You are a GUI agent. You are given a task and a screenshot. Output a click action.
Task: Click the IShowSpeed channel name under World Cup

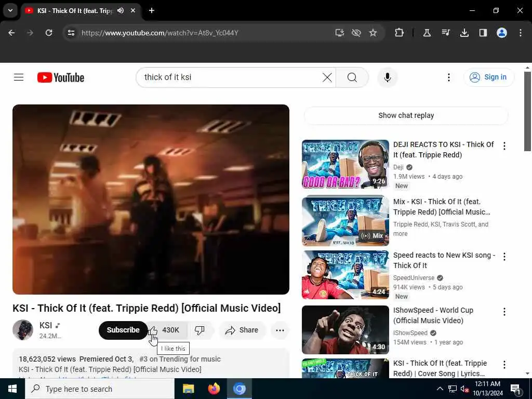410,333
